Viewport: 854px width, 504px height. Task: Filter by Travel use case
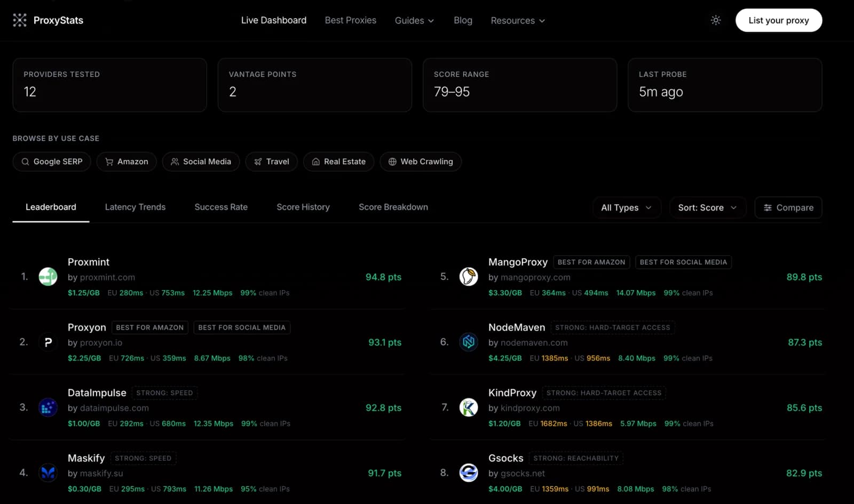(x=272, y=162)
